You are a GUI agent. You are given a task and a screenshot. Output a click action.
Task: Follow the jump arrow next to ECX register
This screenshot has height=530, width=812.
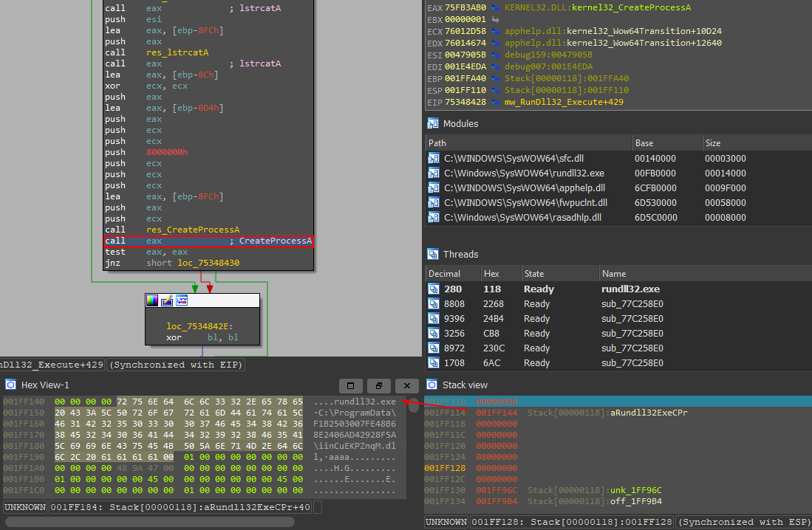point(496,31)
